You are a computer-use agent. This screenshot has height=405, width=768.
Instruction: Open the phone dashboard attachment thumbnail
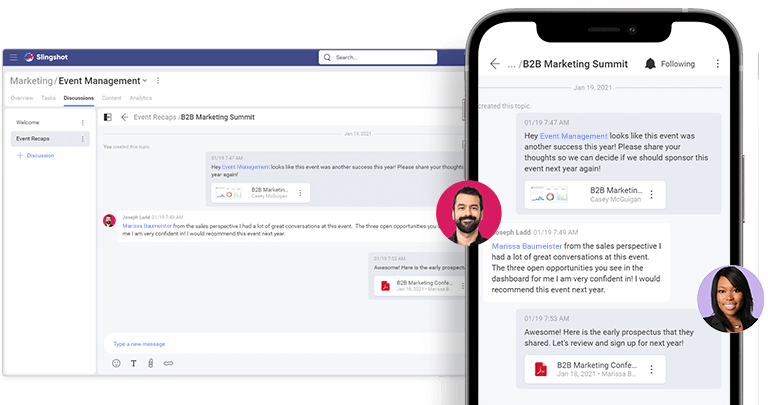point(549,194)
